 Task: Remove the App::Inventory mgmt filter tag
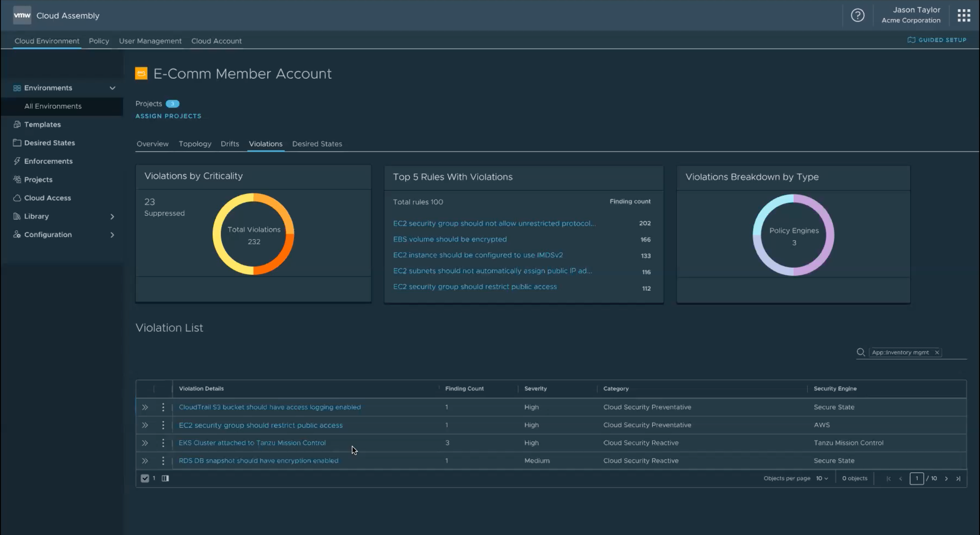click(x=937, y=352)
